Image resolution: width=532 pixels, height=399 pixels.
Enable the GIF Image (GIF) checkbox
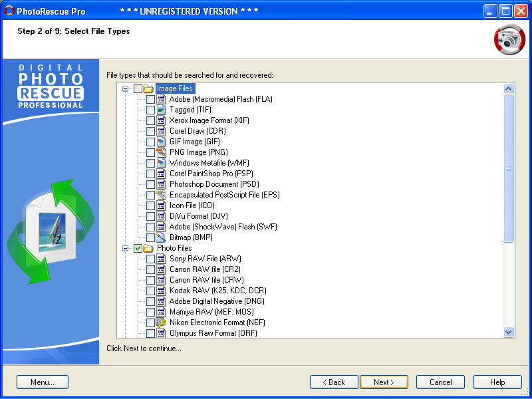151,142
